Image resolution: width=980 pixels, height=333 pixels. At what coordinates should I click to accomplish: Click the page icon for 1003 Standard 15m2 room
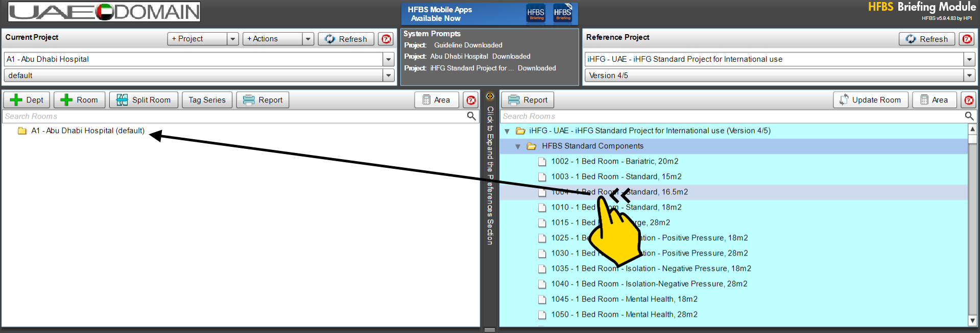[x=542, y=177]
